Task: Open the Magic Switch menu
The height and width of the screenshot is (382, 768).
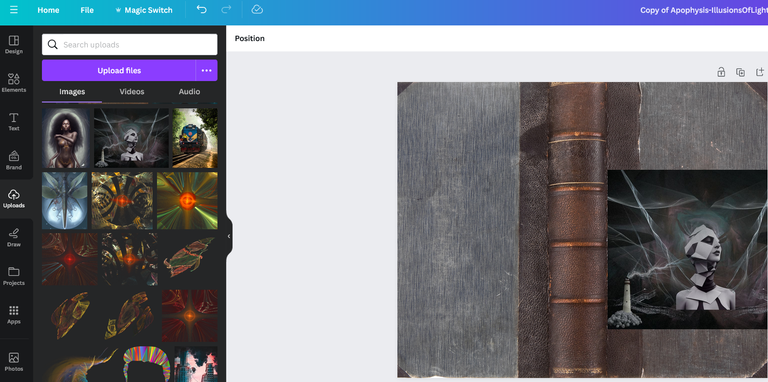Action: click(x=144, y=10)
